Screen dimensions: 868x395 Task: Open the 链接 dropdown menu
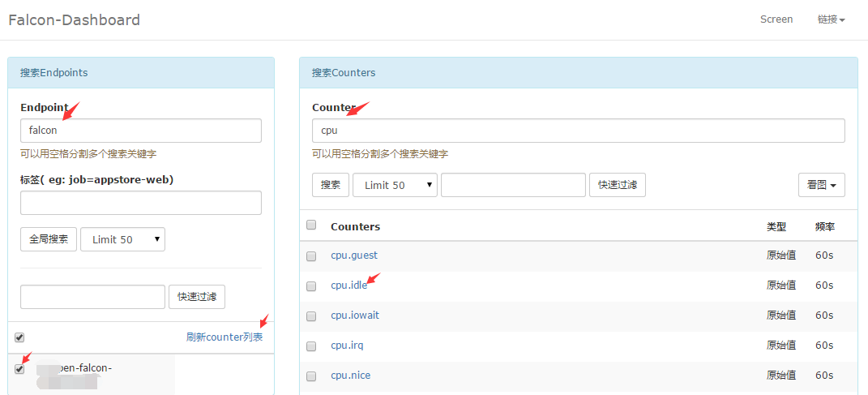(x=831, y=19)
